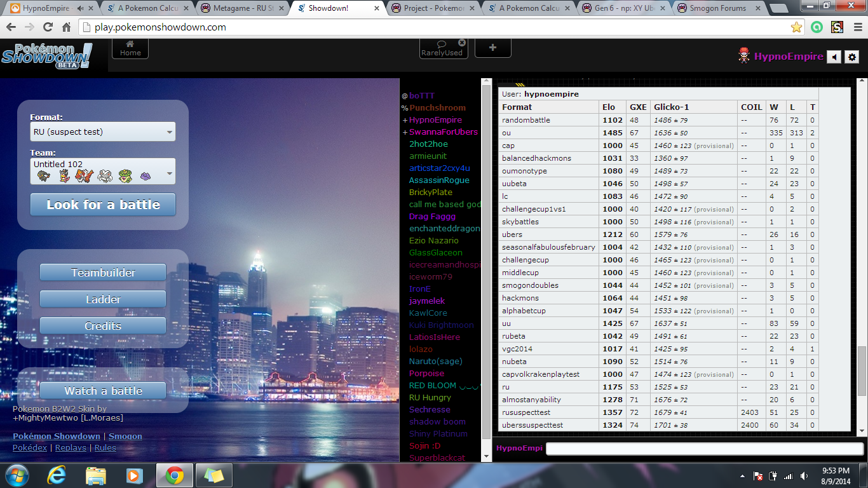
Task: Open the Rules link
Action: (x=105, y=448)
